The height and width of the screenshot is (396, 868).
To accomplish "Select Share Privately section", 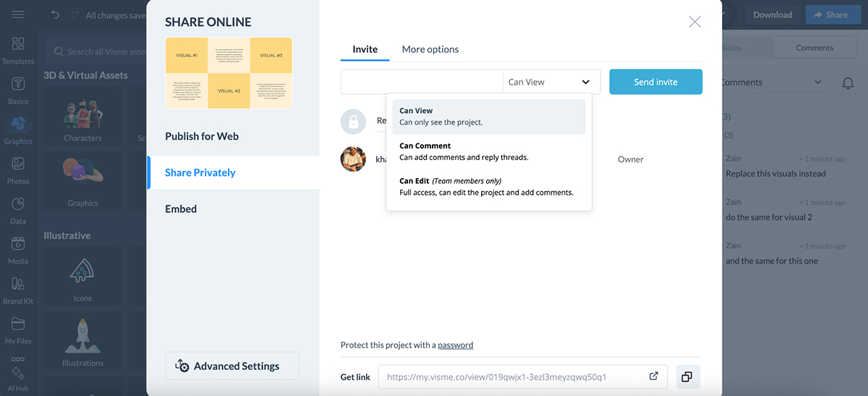I will (233, 172).
